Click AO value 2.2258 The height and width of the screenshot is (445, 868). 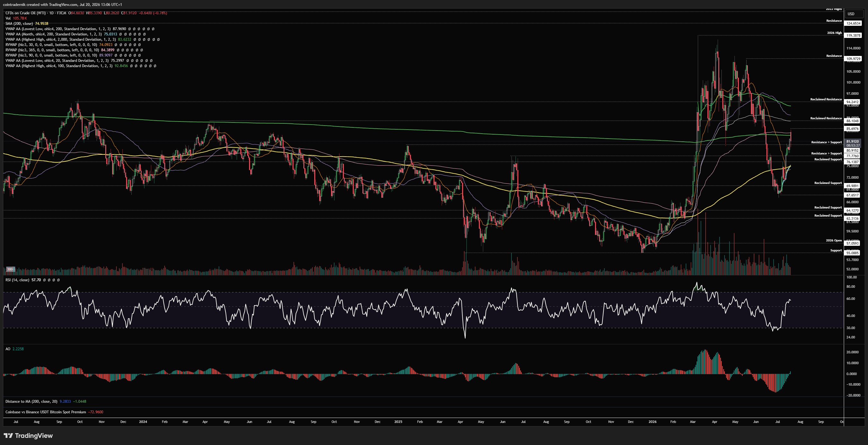[18, 349]
